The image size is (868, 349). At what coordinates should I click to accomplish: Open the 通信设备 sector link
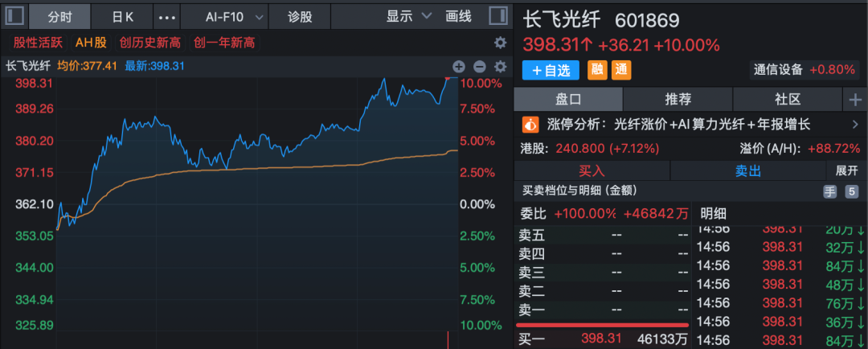click(x=778, y=70)
